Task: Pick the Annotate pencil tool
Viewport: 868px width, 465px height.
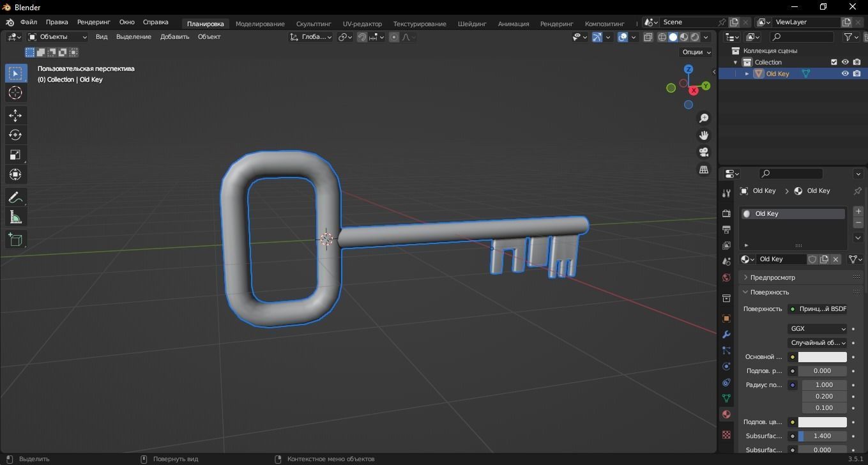Action: pos(15,197)
